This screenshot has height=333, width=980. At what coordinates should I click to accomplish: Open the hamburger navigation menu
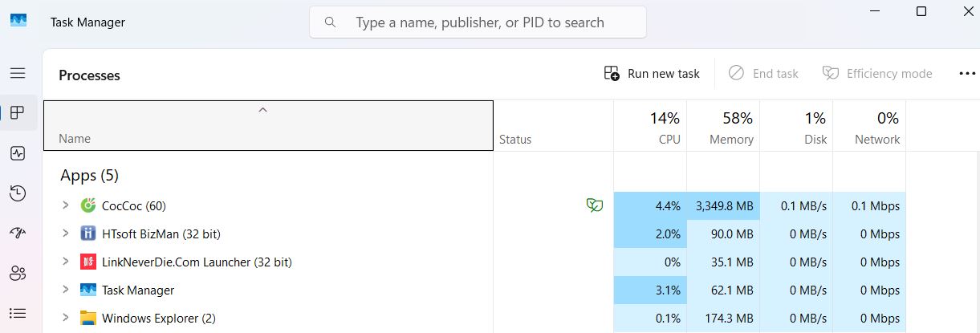18,73
